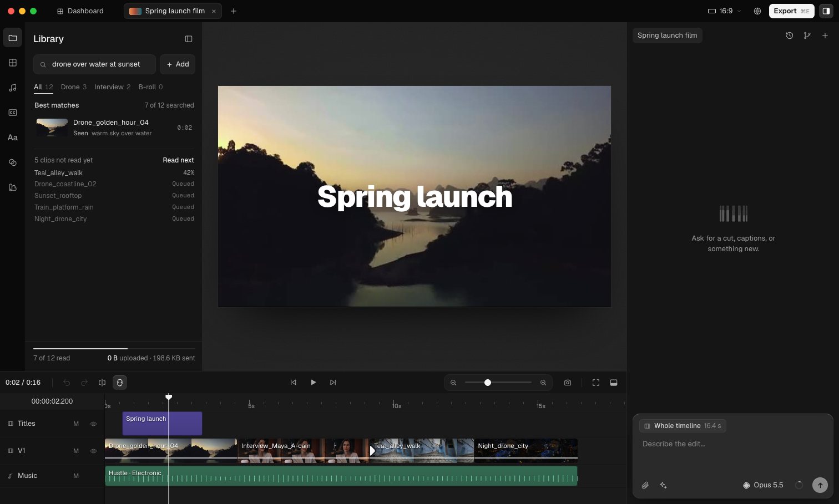Toggle the timeline panel layout icon
Image resolution: width=839 pixels, height=504 pixels.
[x=614, y=383]
